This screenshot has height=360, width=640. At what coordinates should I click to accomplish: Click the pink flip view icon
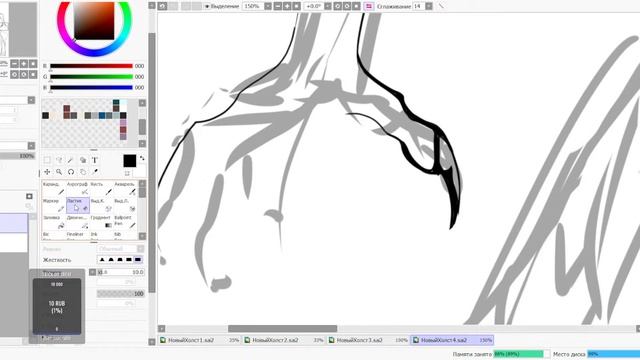[369, 6]
